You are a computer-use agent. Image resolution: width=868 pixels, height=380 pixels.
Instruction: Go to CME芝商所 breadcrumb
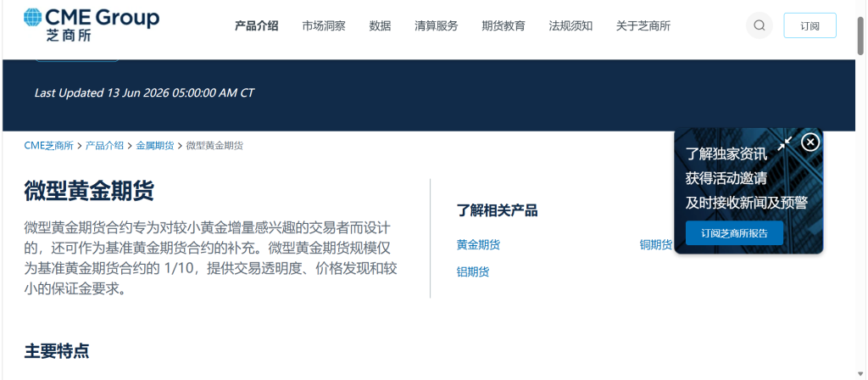pos(48,146)
